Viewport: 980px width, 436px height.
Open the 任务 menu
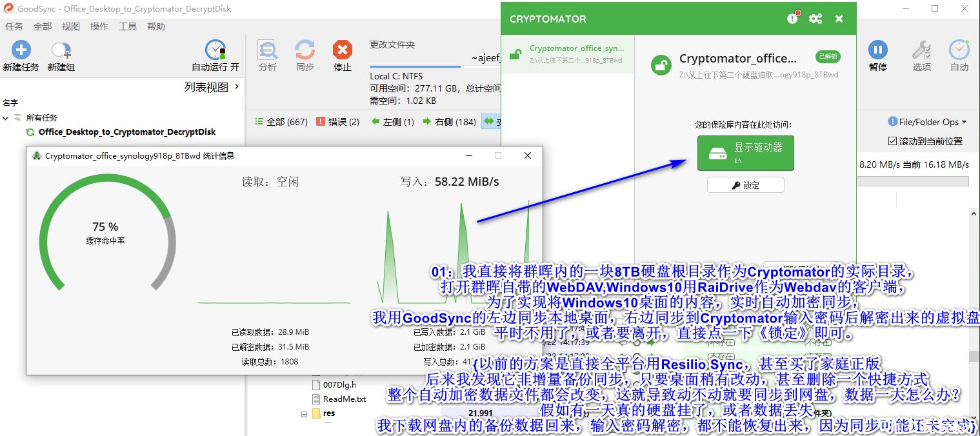pos(14,26)
